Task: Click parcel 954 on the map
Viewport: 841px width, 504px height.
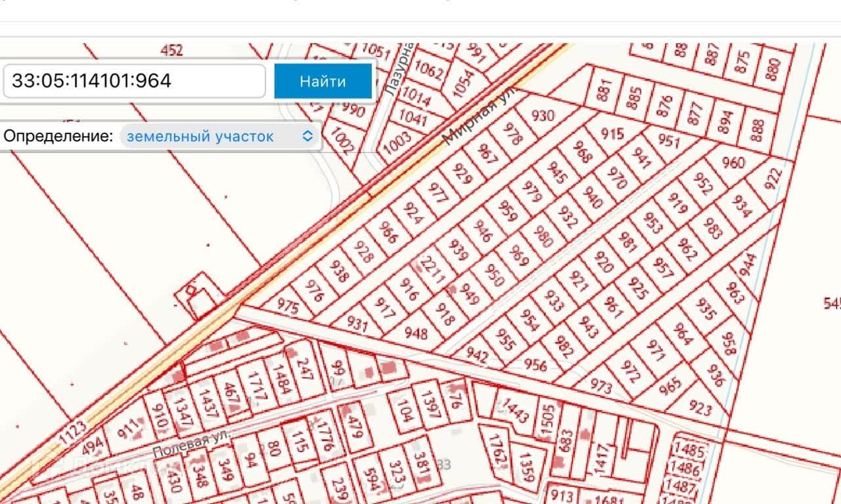Action: (530, 319)
